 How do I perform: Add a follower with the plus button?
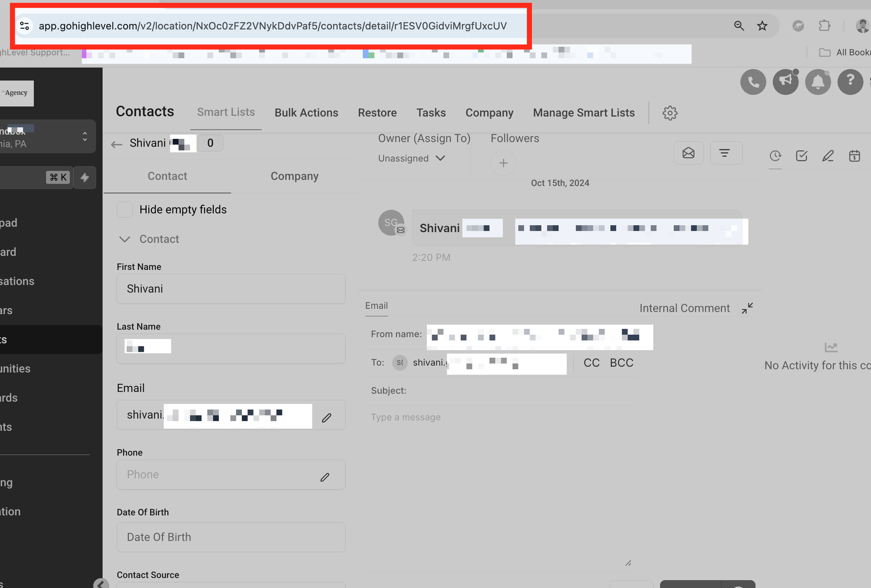[x=503, y=163]
